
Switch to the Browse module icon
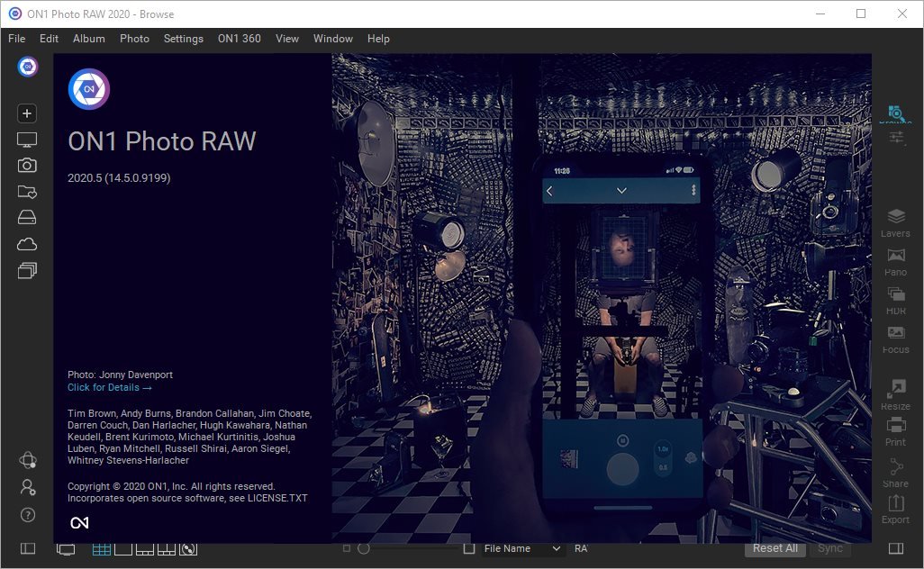coord(896,113)
